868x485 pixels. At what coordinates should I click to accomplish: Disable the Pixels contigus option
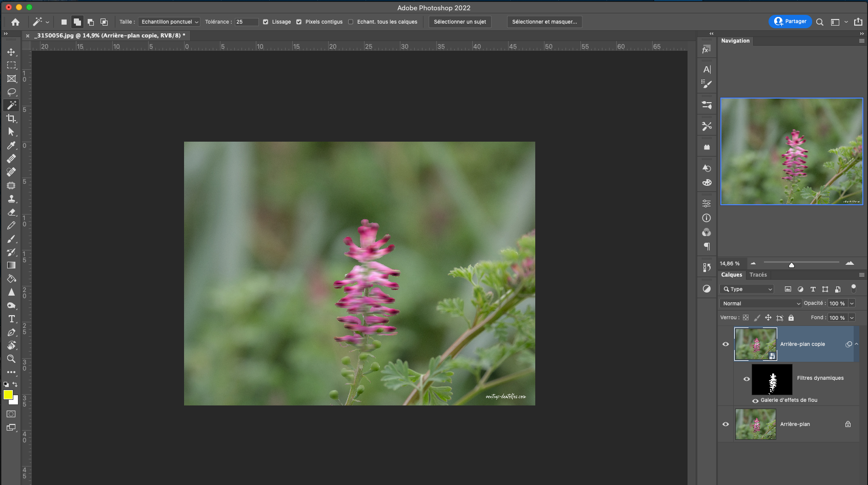click(x=299, y=22)
